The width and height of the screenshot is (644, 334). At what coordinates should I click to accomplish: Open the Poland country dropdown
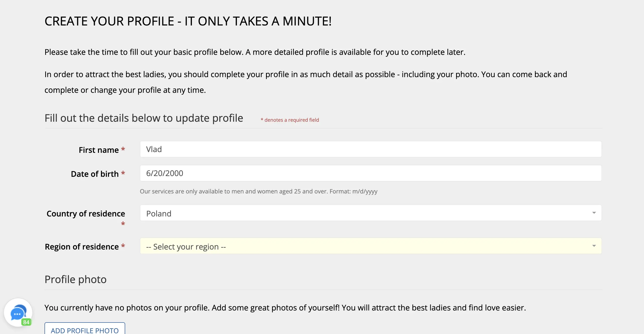coord(370,213)
